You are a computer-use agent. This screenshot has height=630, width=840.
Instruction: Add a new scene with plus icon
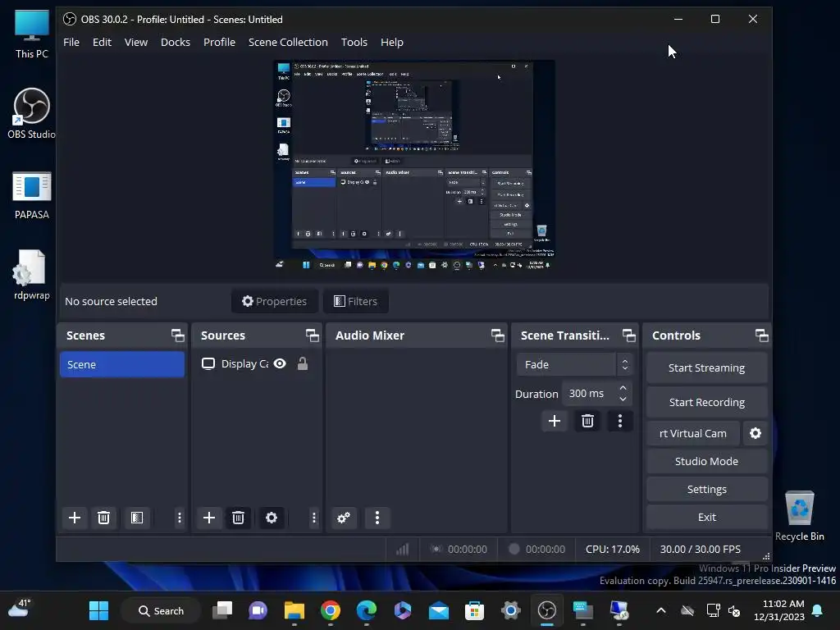(x=75, y=518)
